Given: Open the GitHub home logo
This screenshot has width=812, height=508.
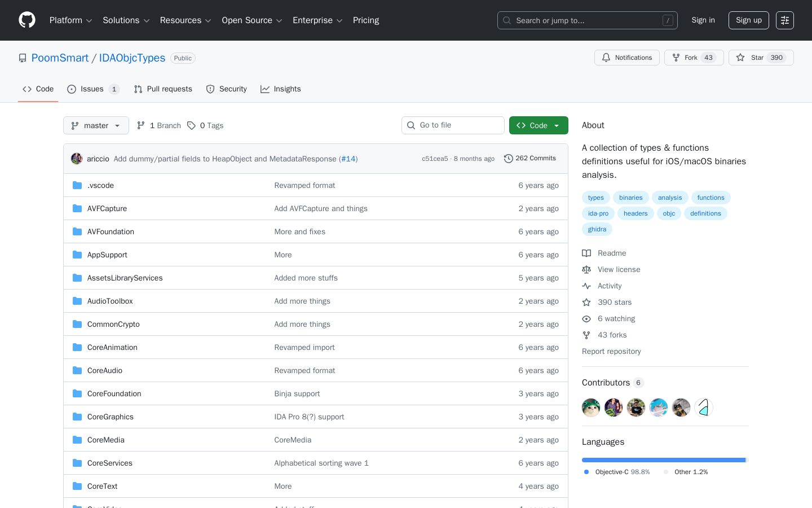Looking at the screenshot, I should [x=27, y=20].
